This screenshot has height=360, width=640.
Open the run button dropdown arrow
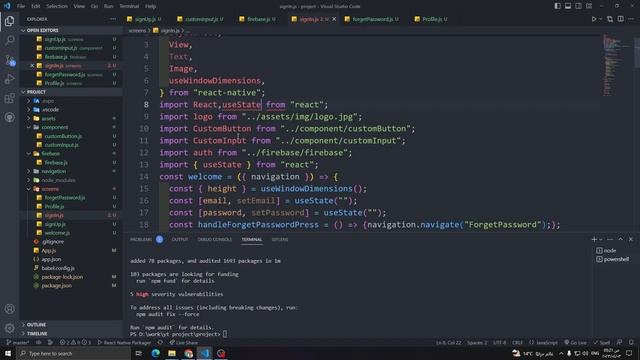(x=600, y=19)
